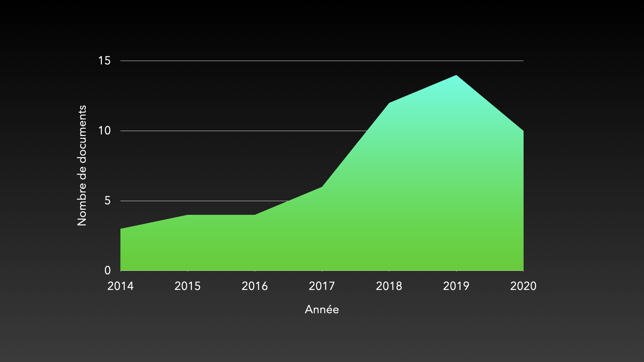Click the 2020 x-axis label
The width and height of the screenshot is (644, 362).
(x=523, y=286)
